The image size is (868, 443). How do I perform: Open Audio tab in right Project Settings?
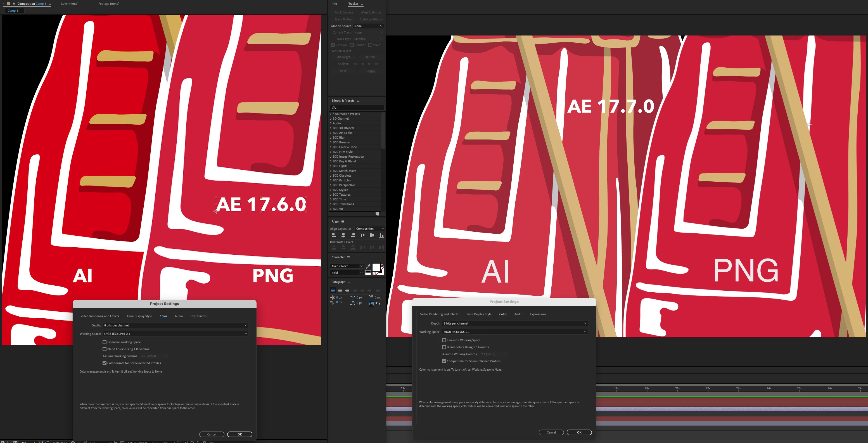(x=518, y=314)
